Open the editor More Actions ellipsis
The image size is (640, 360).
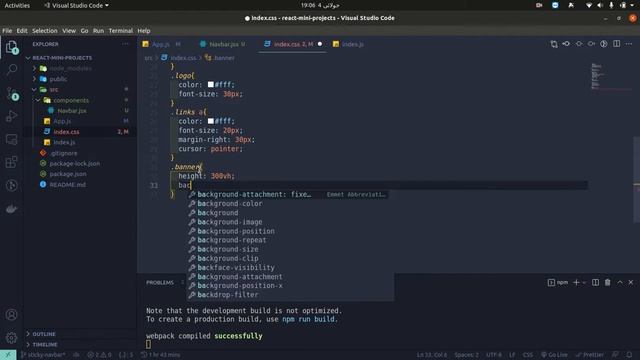pyautogui.click(x=629, y=44)
